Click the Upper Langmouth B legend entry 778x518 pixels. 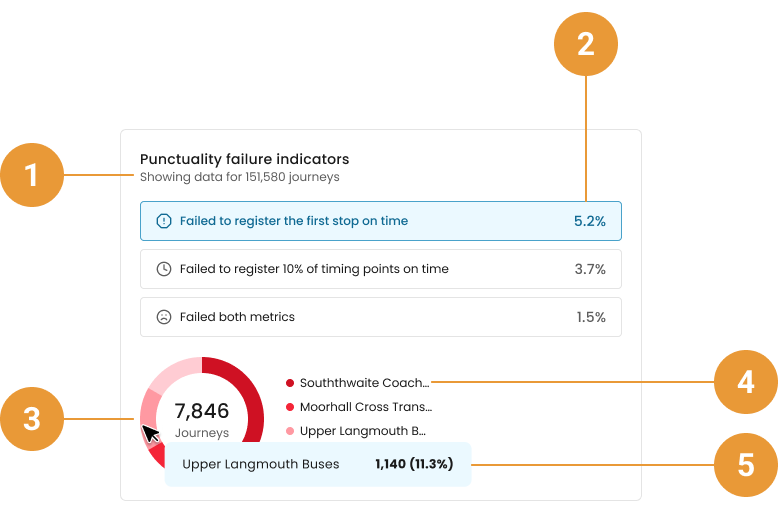(x=356, y=431)
